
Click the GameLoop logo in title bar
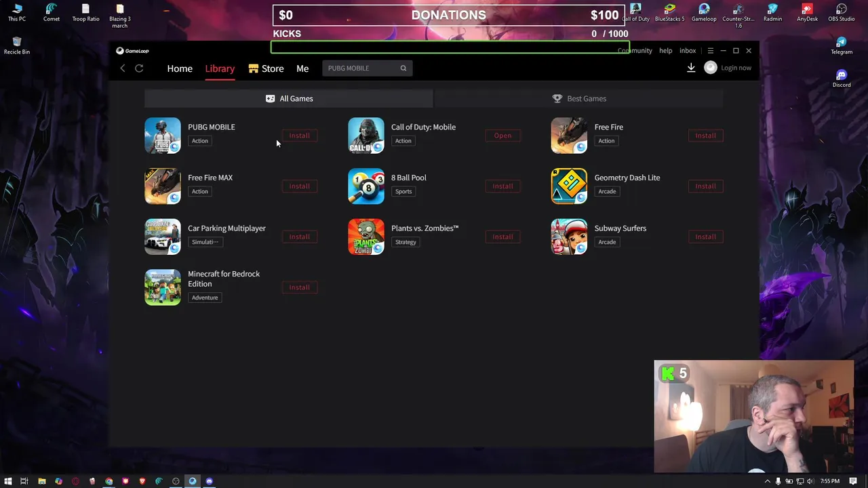[132, 51]
